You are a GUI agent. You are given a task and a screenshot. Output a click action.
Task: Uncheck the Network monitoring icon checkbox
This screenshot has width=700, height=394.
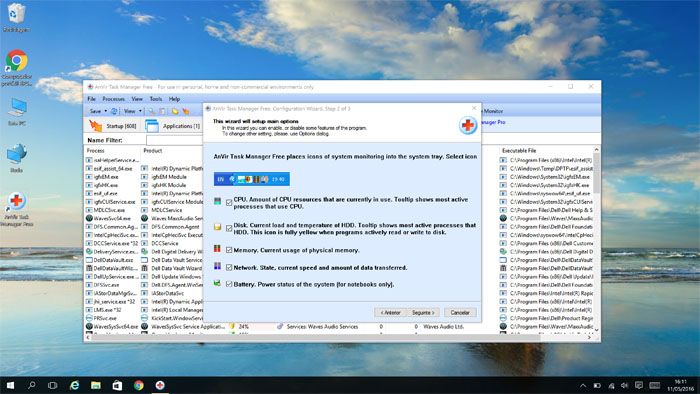point(229,267)
